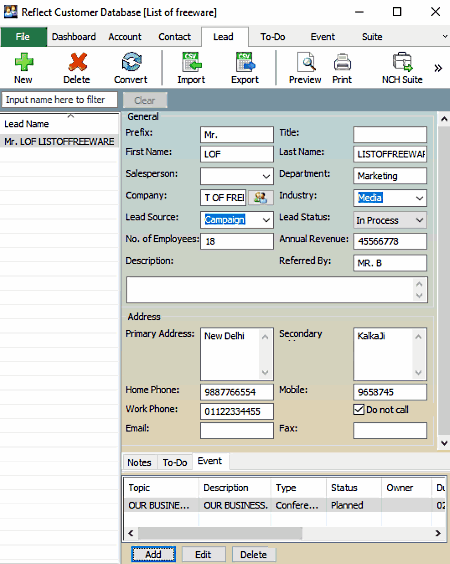Open the Industry dropdown
Image resolution: width=450 pixels, height=564 pixels.
pos(419,198)
